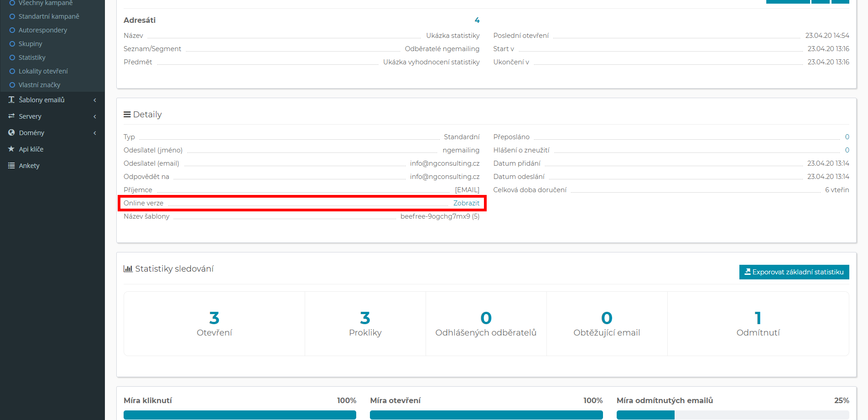Click the Statistiky sledování chart icon
The width and height of the screenshot is (868, 420).
click(128, 269)
